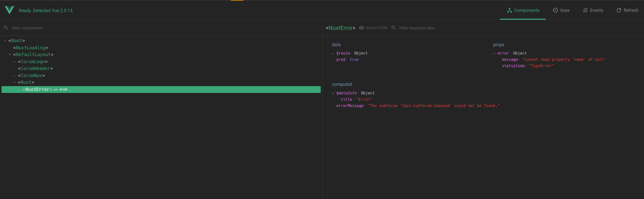Click the data section heading
The width and height of the screenshot is (644, 199).
pos(336,45)
